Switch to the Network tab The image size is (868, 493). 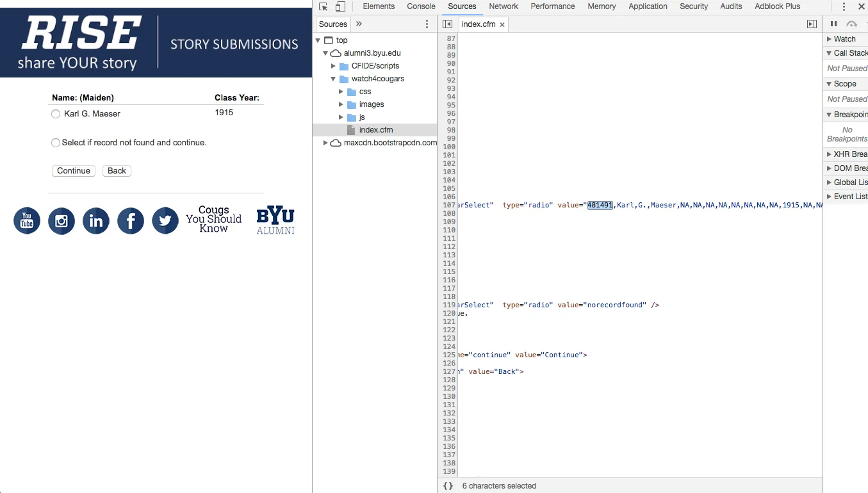(x=504, y=6)
